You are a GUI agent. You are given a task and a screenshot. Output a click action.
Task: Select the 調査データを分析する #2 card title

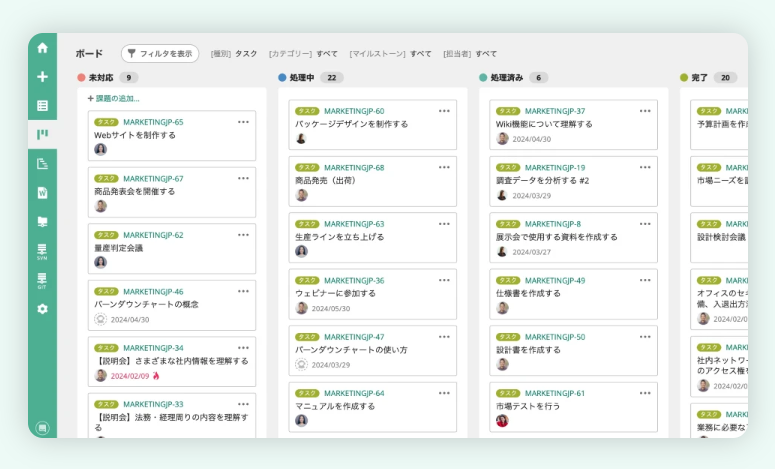coord(542,180)
